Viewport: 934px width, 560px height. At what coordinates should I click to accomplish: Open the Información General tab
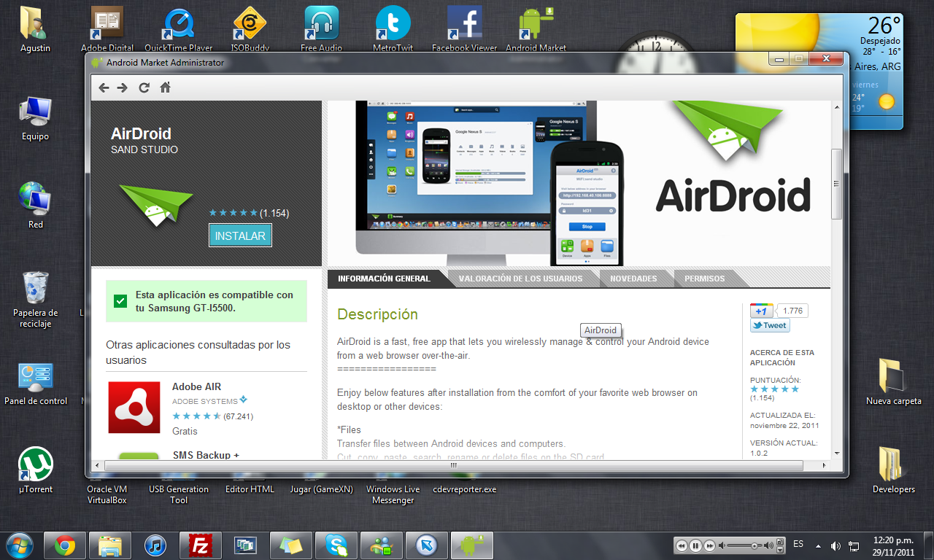[x=384, y=279]
